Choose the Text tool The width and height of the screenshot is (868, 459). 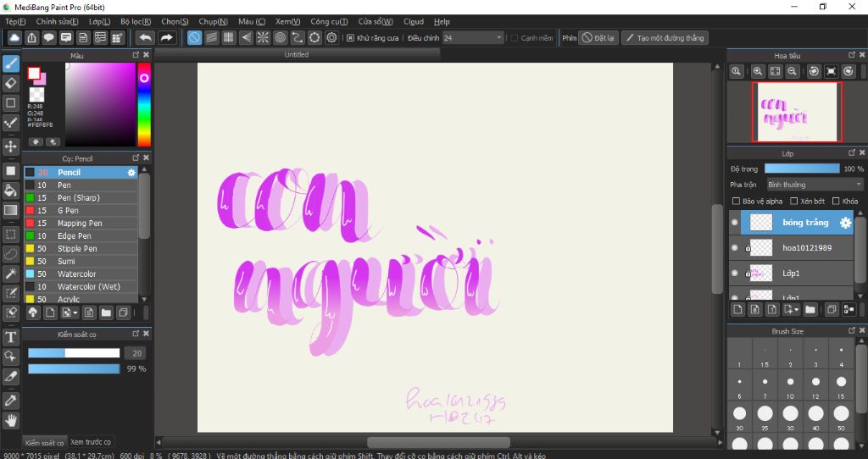[10, 337]
